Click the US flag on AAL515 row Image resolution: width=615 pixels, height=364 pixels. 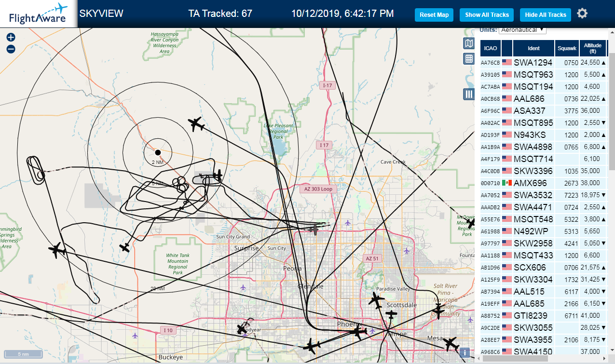pos(507,291)
